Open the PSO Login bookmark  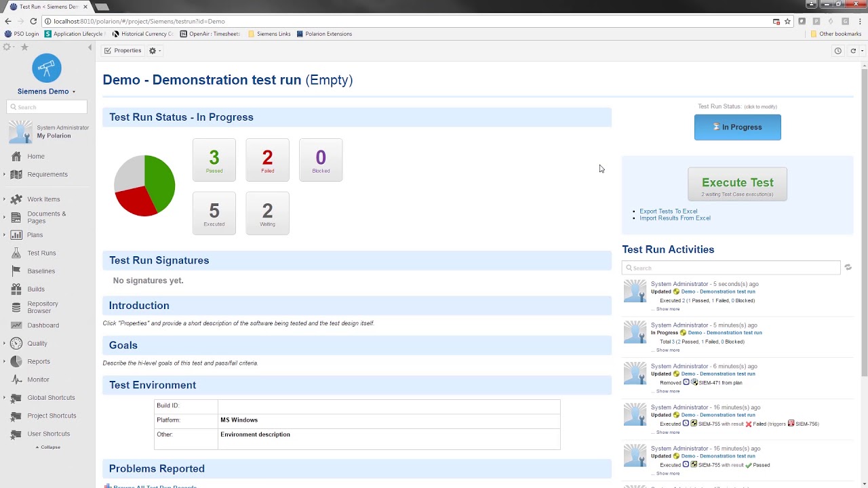click(22, 34)
